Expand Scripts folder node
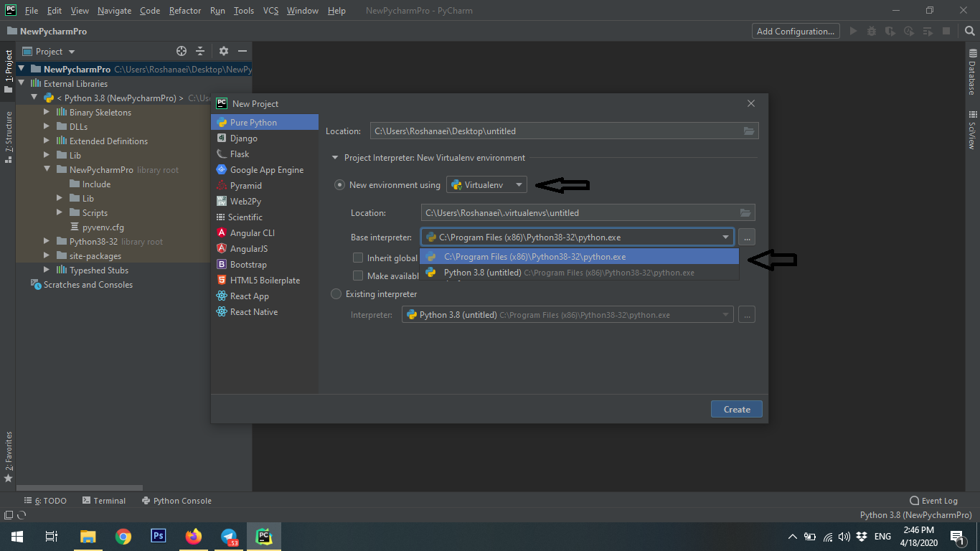Viewport: 980px width, 551px height. click(x=60, y=213)
